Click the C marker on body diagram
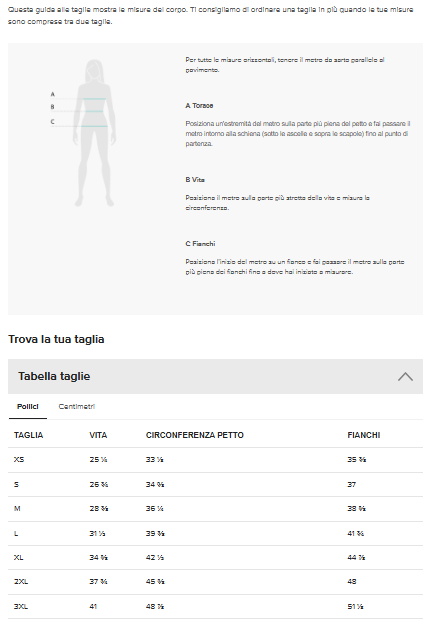The height and width of the screenshot is (634, 430). click(53, 121)
